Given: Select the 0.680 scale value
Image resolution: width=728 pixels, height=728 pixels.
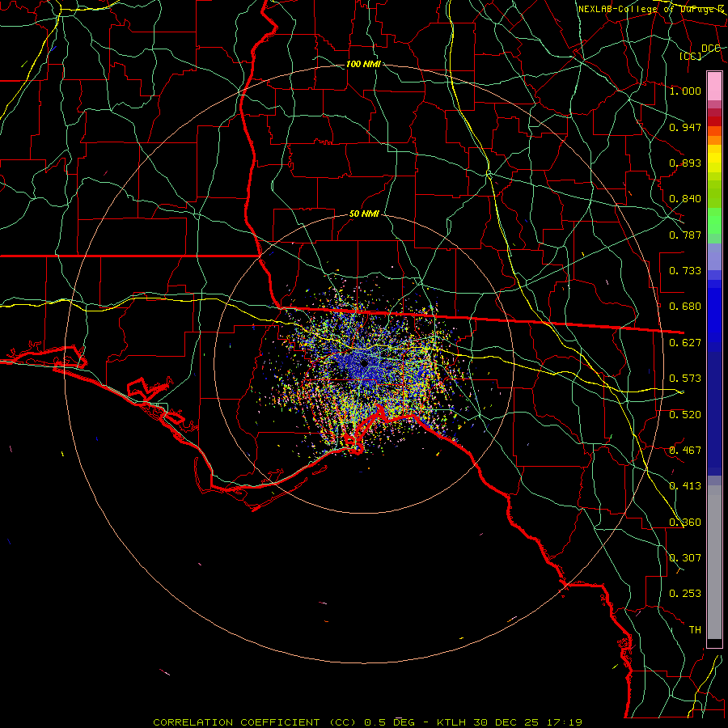Looking at the screenshot, I should (685, 307).
